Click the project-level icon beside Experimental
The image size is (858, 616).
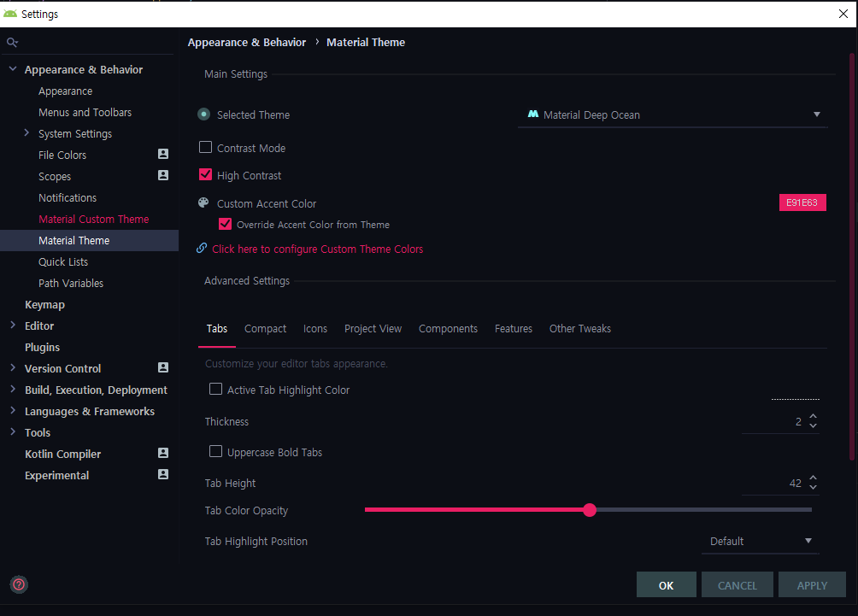[163, 474]
